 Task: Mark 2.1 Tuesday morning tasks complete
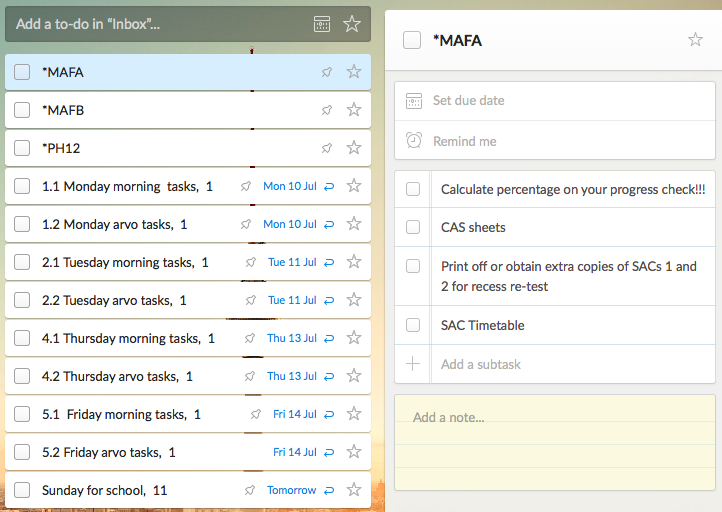tap(22, 262)
